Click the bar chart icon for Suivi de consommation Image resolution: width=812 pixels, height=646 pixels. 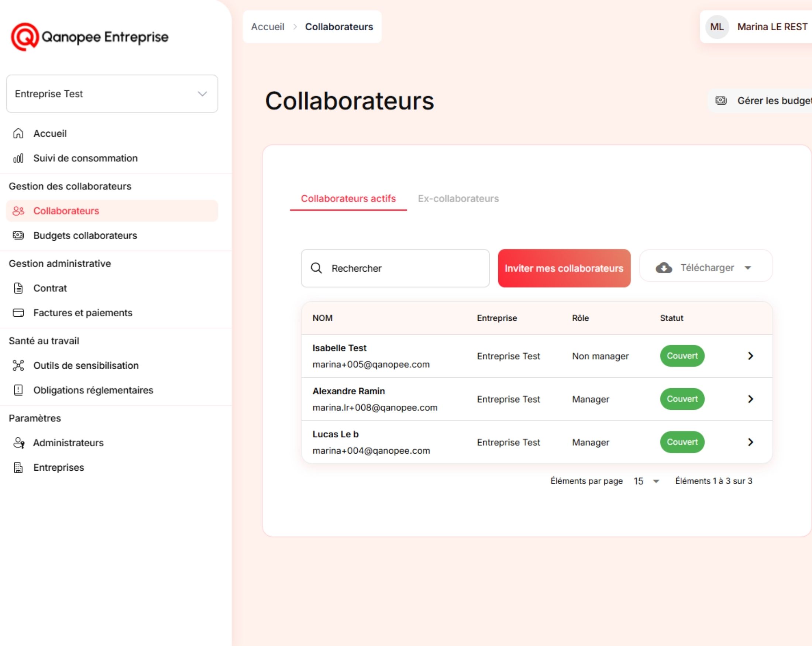(18, 158)
